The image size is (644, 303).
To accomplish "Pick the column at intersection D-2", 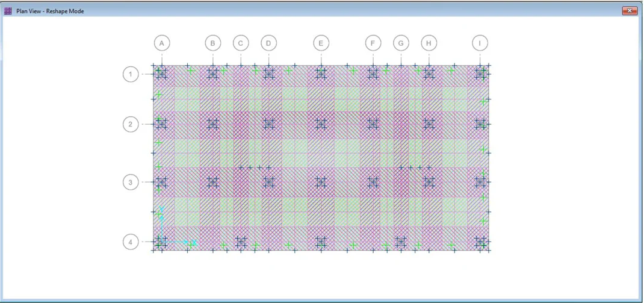I will click(268, 124).
